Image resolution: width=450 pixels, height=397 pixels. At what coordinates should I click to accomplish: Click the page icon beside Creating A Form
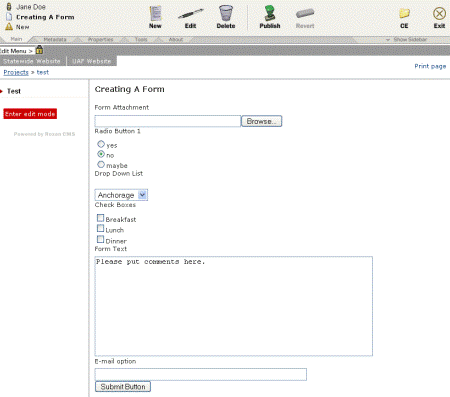tap(9, 17)
